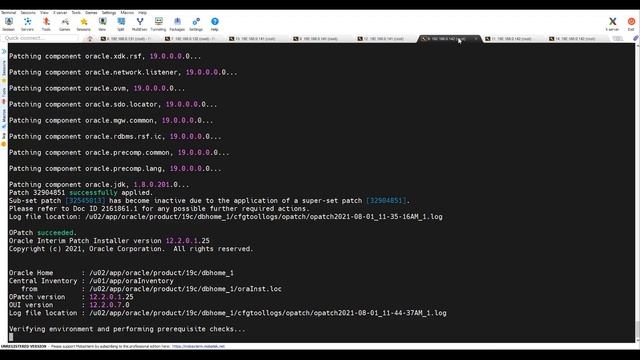Screen dimensions: 640x360
Task: Close the active session tab
Action: point(476,39)
